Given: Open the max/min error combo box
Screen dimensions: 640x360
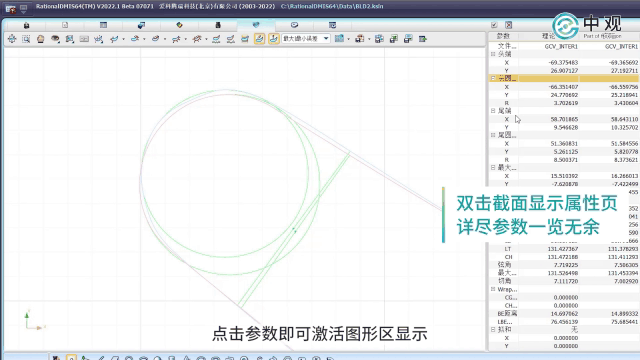Looking at the screenshot, I should tap(306, 39).
